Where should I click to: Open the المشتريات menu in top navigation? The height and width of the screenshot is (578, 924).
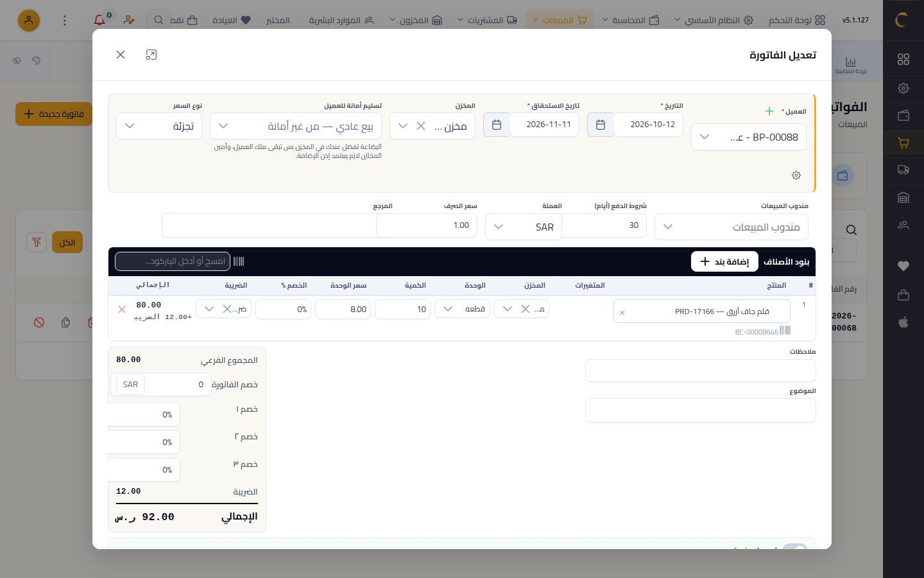click(x=487, y=20)
